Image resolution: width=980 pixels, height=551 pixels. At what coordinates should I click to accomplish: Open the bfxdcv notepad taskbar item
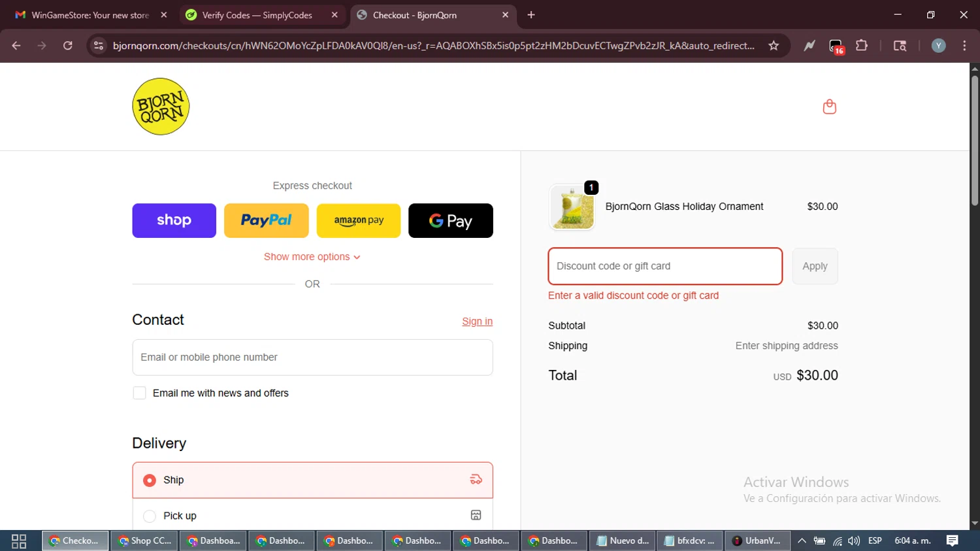[690, 541]
